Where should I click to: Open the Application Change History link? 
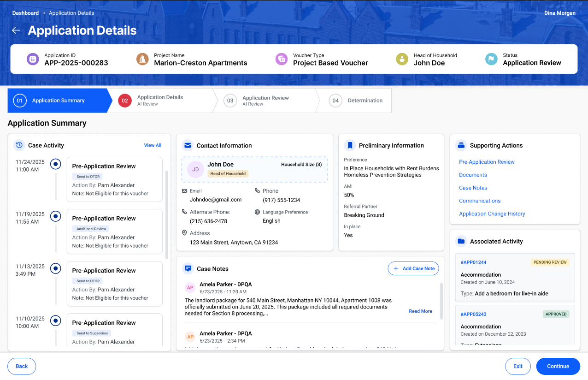pos(492,214)
